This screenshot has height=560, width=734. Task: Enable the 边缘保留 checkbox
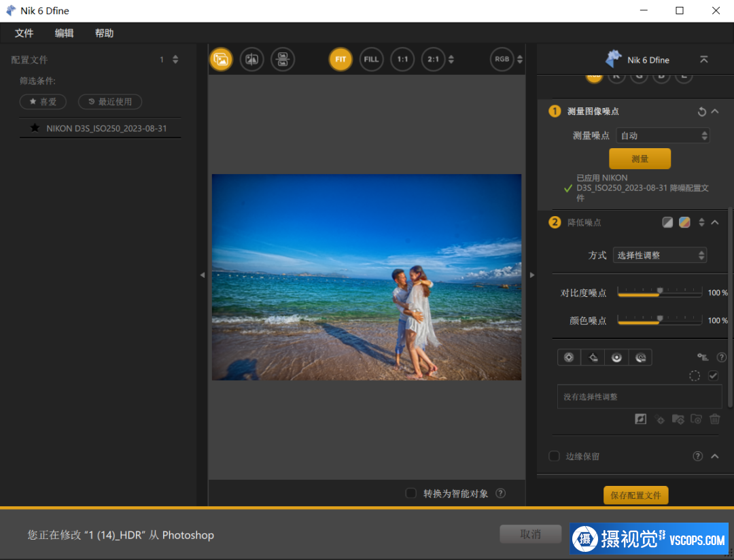coord(554,456)
